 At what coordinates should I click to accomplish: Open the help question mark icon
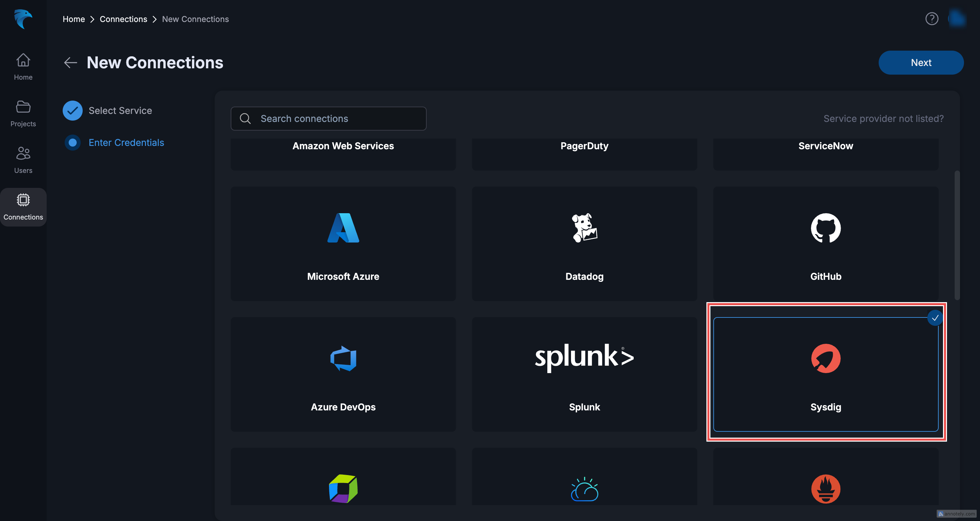coord(931,19)
